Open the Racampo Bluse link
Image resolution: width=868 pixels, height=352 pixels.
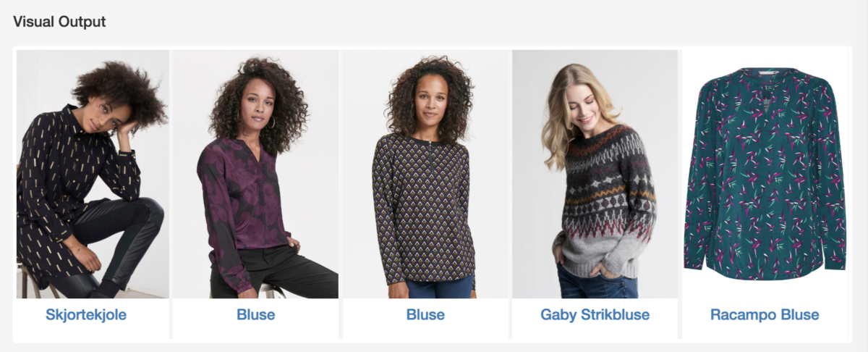click(x=765, y=315)
